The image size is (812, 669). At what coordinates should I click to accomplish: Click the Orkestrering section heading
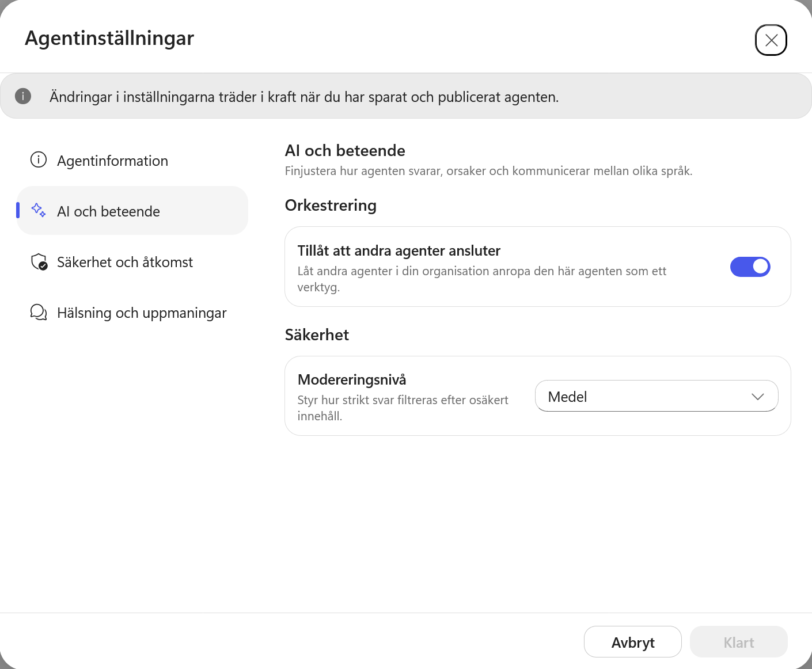[x=331, y=206]
